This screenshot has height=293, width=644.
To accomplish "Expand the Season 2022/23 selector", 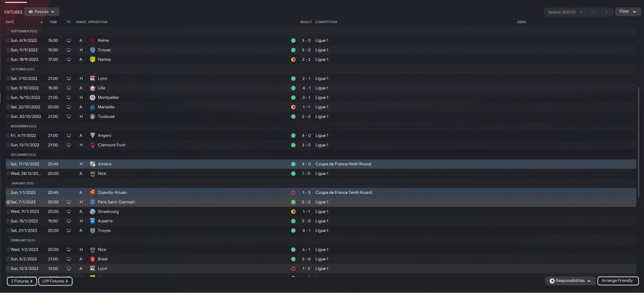I will coord(566,12).
